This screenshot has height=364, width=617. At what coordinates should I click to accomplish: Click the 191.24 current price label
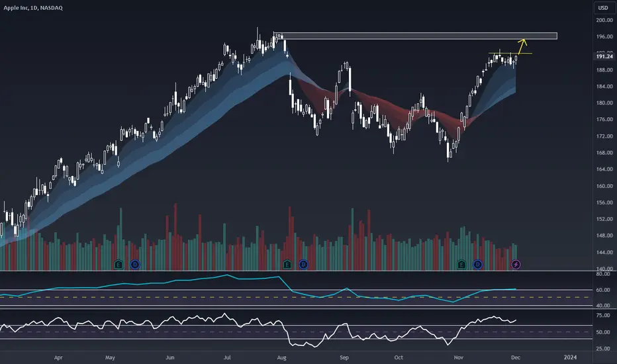604,56
